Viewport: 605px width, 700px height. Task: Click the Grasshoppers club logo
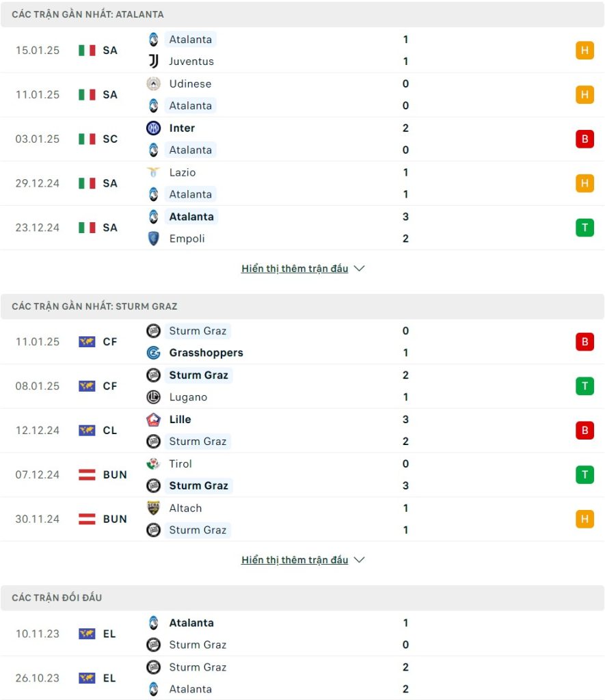154,353
